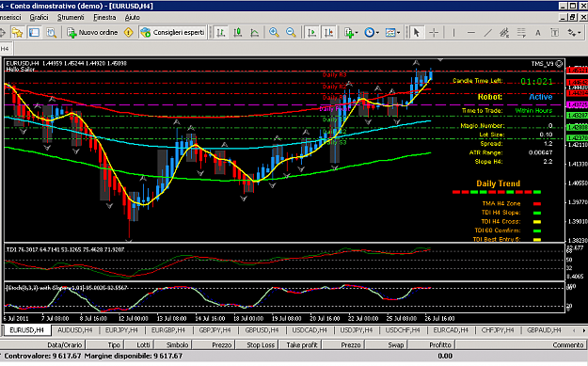Open the indicators list dropdown
Image resolution: width=588 pixels, height=366 pixels.
[351, 33]
